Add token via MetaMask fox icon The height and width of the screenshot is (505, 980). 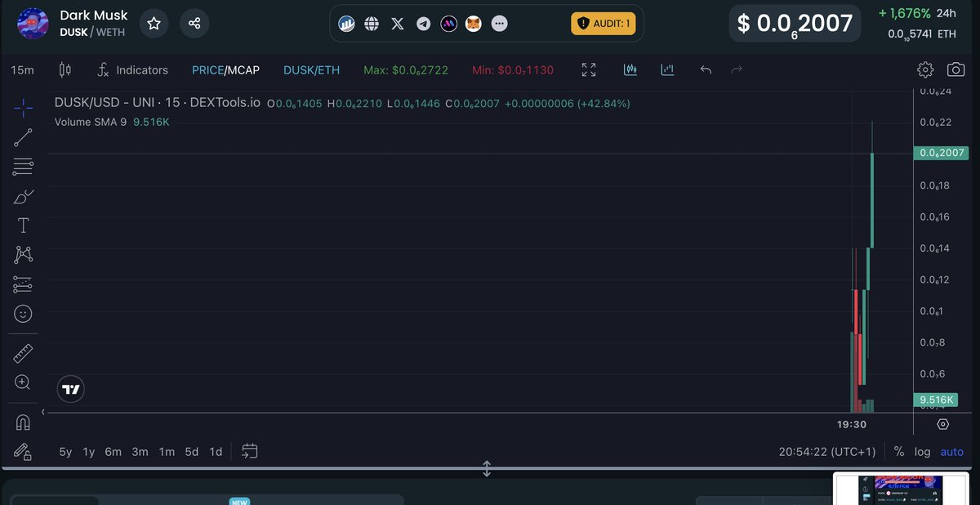coord(474,24)
